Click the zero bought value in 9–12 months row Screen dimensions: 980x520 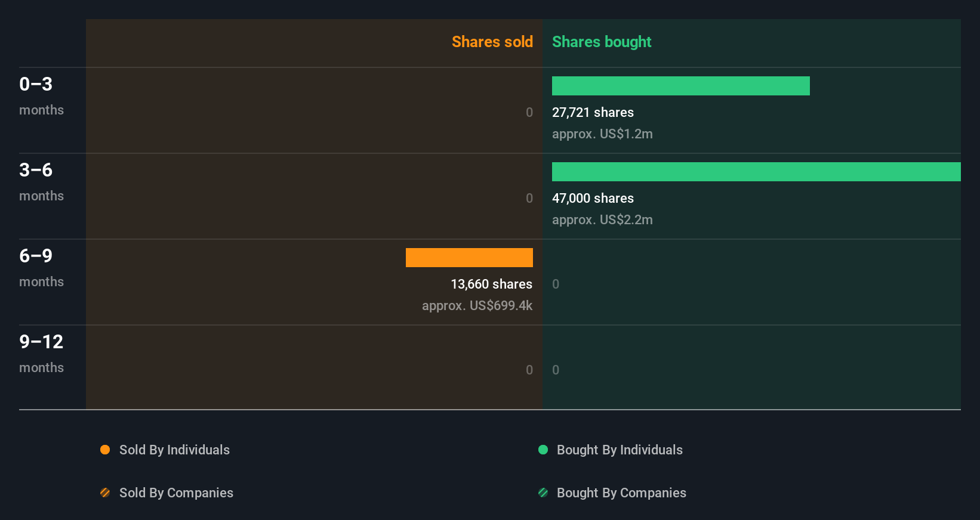556,370
